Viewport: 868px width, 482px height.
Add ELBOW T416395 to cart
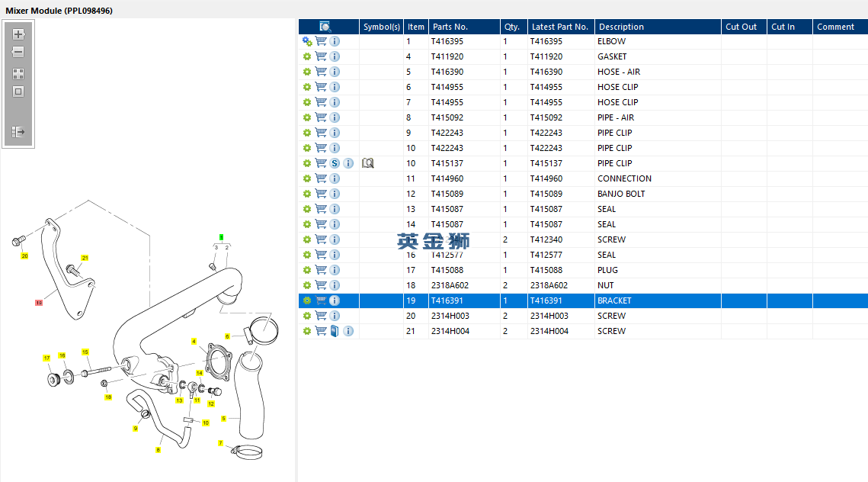[x=321, y=41]
